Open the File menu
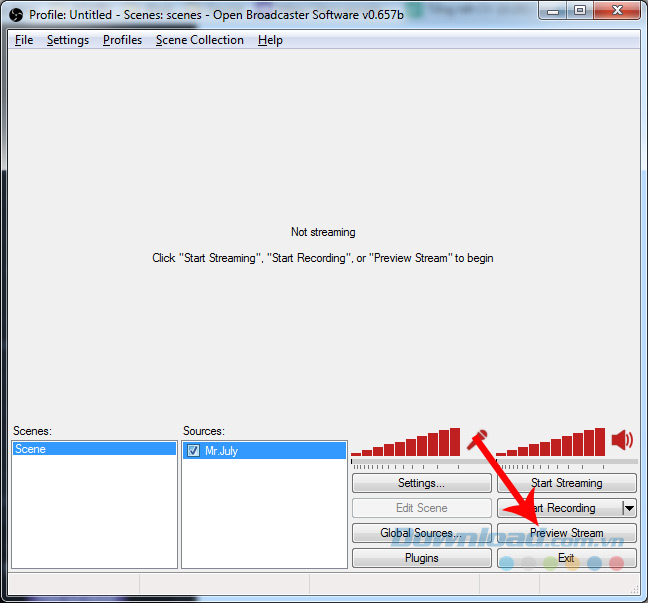 coord(24,40)
